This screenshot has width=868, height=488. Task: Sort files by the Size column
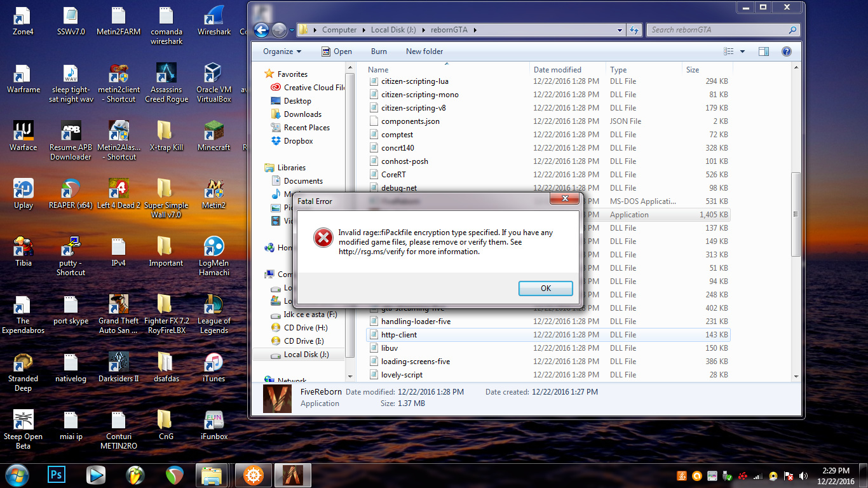[x=707, y=70]
